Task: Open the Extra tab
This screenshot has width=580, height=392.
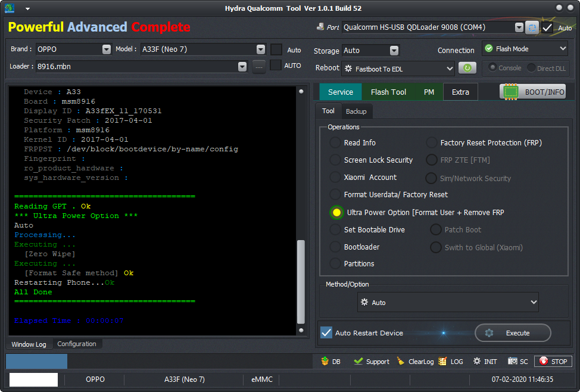Action: point(460,92)
